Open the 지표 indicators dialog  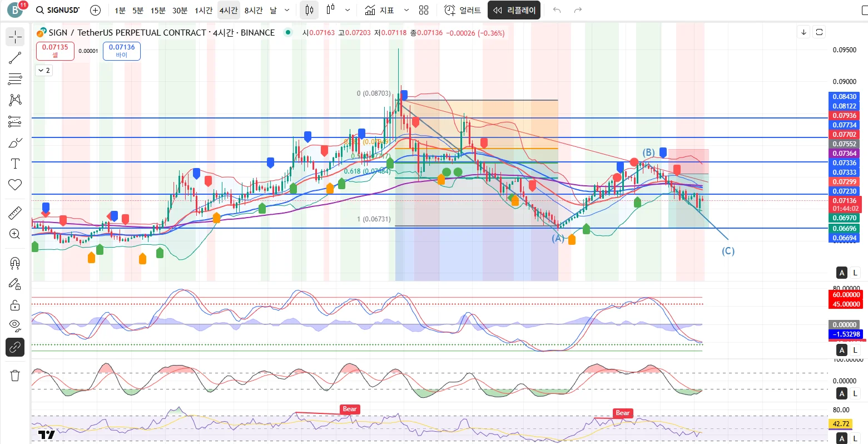pyautogui.click(x=380, y=10)
